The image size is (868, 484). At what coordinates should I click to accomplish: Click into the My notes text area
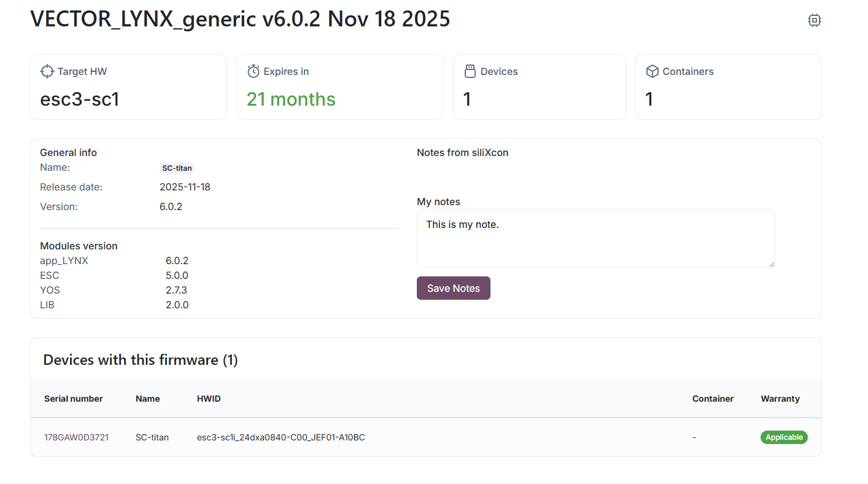click(595, 238)
